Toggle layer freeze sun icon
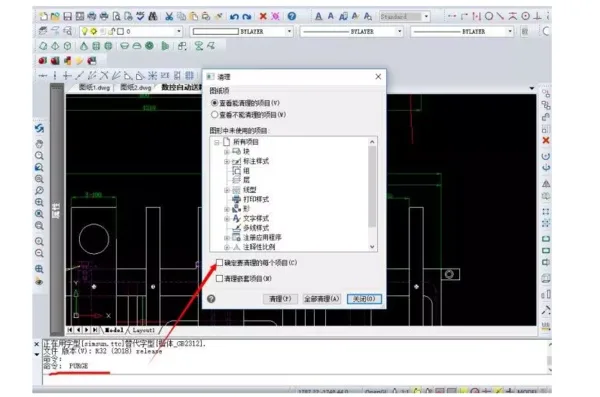The width and height of the screenshot is (600, 397). [x=93, y=31]
